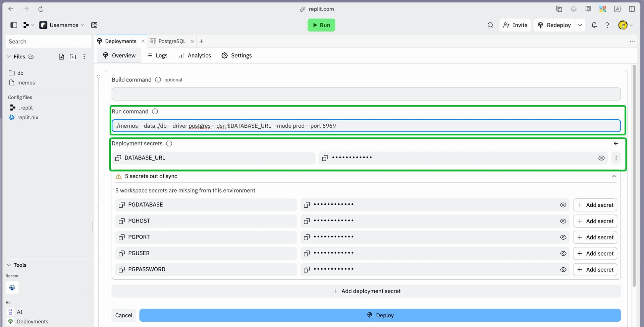
Task: Show the PGHOST secret value
Action: (x=563, y=221)
